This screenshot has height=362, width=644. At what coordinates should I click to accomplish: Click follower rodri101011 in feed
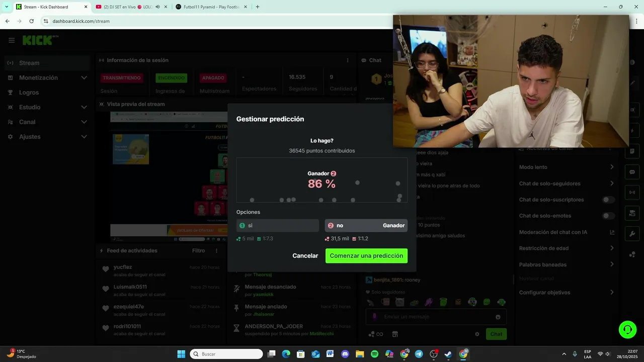(127, 326)
